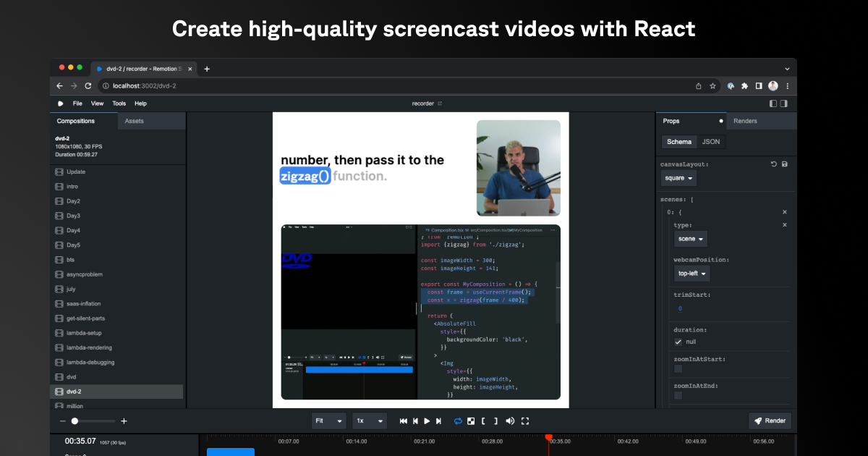Step back one frame
The width and height of the screenshot is (868, 456).
point(415,421)
